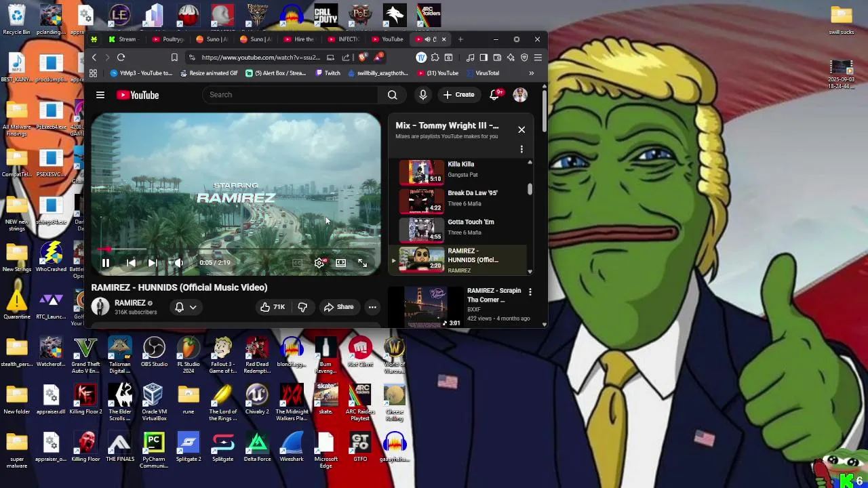Open the Create button menu
Image resolution: width=868 pixels, height=488 pixels.
(459, 95)
